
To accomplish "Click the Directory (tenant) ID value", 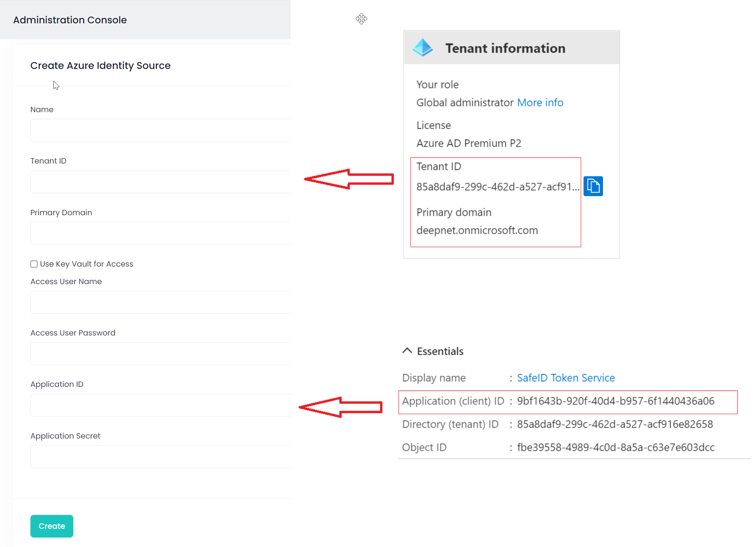I will [x=615, y=424].
